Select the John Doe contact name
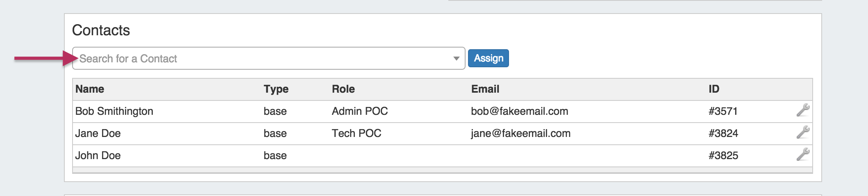 pos(98,155)
